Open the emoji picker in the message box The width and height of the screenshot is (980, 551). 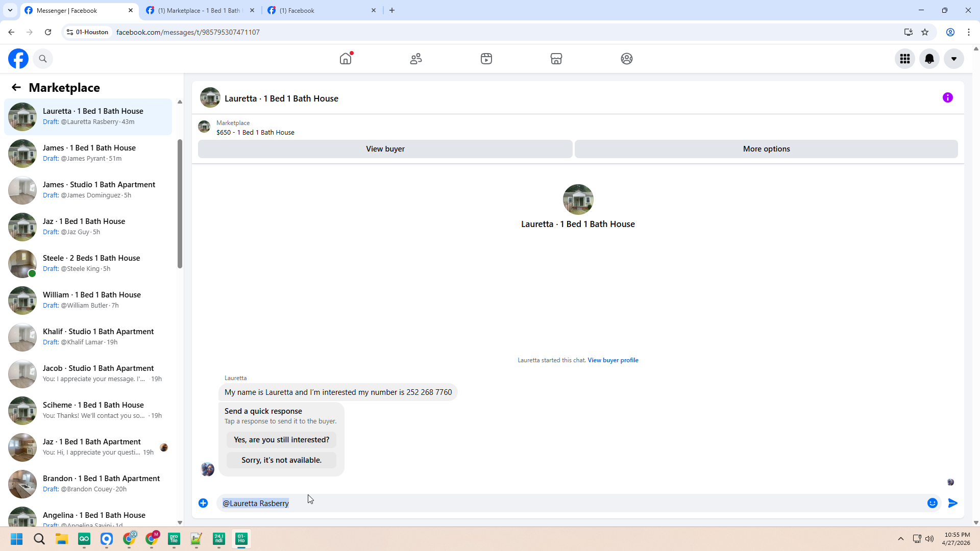pyautogui.click(x=932, y=503)
